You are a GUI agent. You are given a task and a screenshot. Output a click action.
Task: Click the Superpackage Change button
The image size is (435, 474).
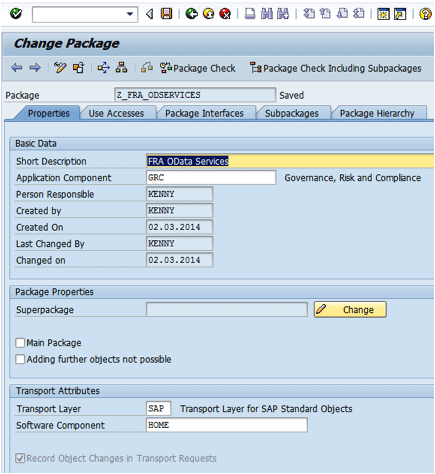(x=350, y=309)
